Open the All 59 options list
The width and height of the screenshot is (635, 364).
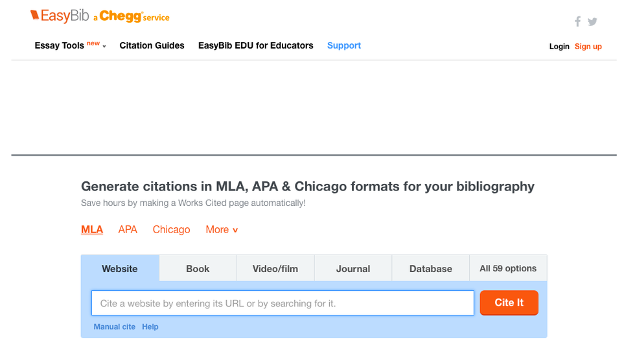click(508, 268)
